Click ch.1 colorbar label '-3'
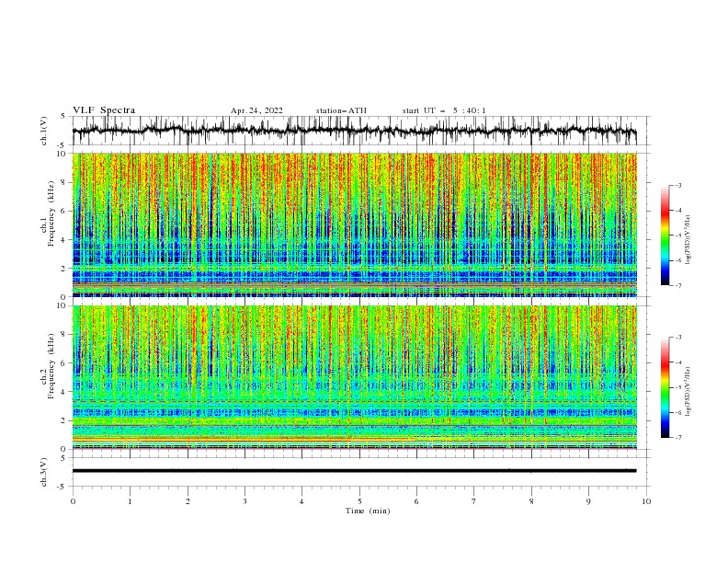This screenshot has width=728, height=563. 678,185
